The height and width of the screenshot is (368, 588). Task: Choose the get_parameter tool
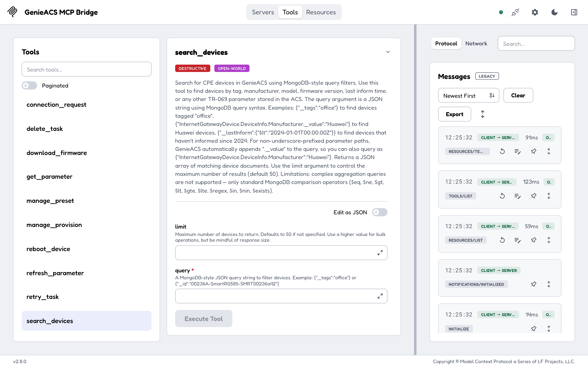point(86,176)
